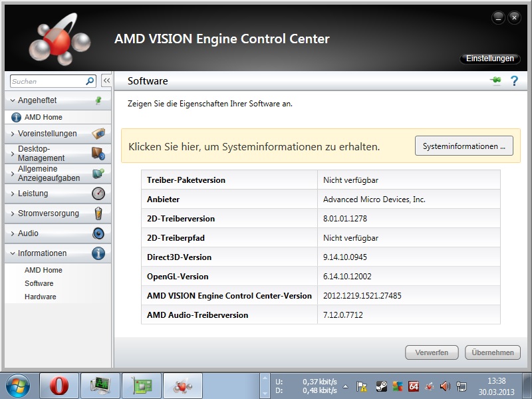Click the Audio speaker icon in sidebar
Viewport: 532px width, 399px height.
98,233
